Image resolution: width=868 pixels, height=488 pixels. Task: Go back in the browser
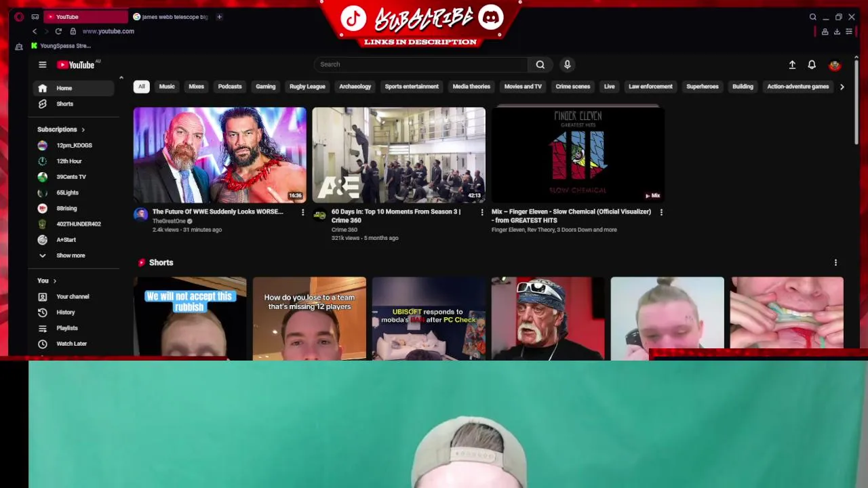(35, 31)
